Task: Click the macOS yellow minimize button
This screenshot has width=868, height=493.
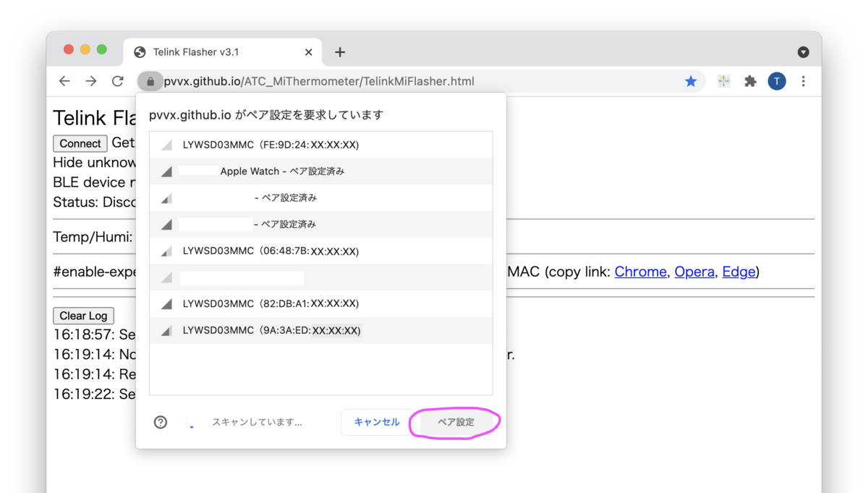Action: click(x=85, y=49)
